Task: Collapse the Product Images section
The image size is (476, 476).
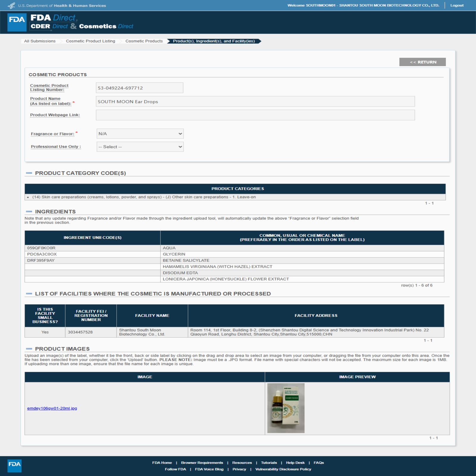Action: (29, 349)
